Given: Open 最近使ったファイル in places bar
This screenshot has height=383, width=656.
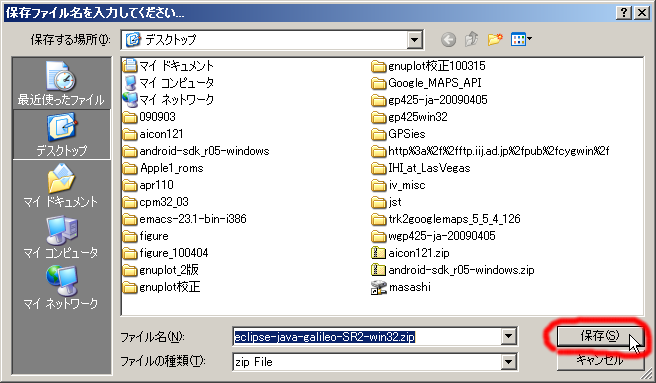Looking at the screenshot, I should pyautogui.click(x=61, y=84).
